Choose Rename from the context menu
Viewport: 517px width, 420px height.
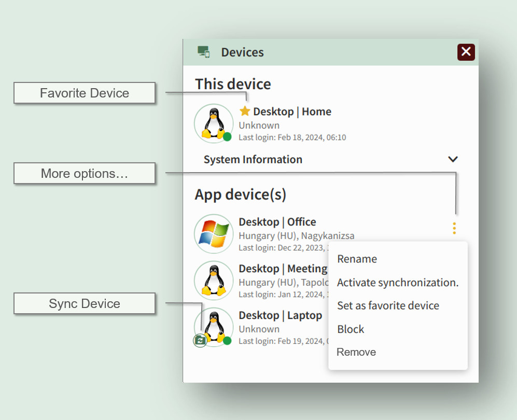357,259
